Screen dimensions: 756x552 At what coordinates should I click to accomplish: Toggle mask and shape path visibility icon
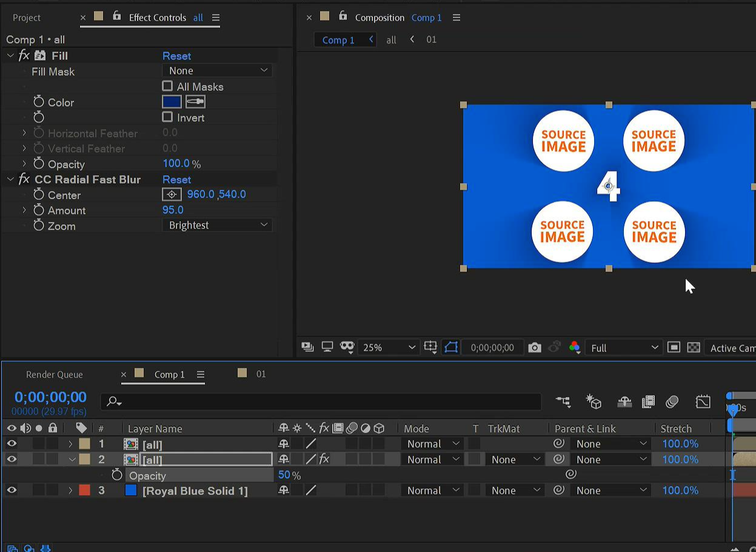pos(450,347)
